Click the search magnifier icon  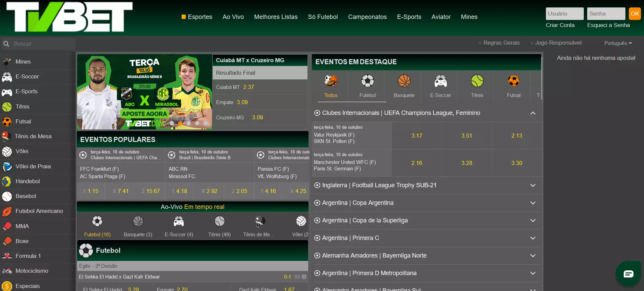pyautogui.click(x=6, y=44)
